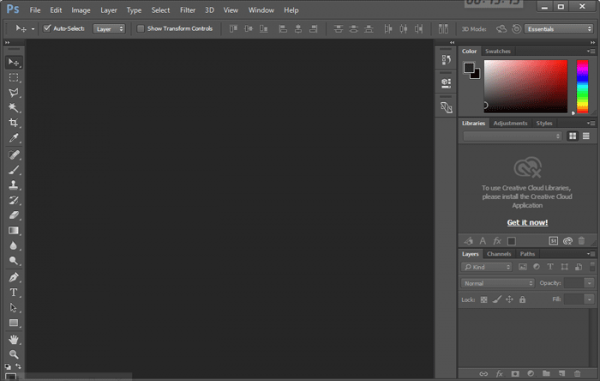
Task: Open the Essentials workspace dropdown
Action: pyautogui.click(x=559, y=29)
